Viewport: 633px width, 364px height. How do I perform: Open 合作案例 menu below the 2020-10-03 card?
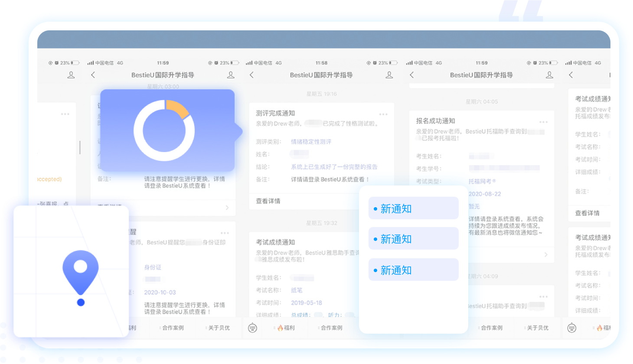pos(172,328)
